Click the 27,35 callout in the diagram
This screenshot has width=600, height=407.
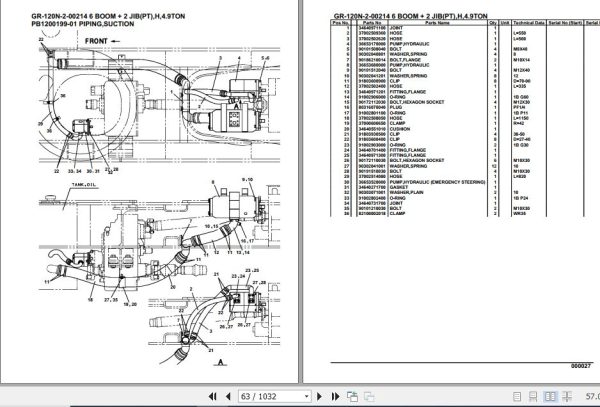point(111,300)
